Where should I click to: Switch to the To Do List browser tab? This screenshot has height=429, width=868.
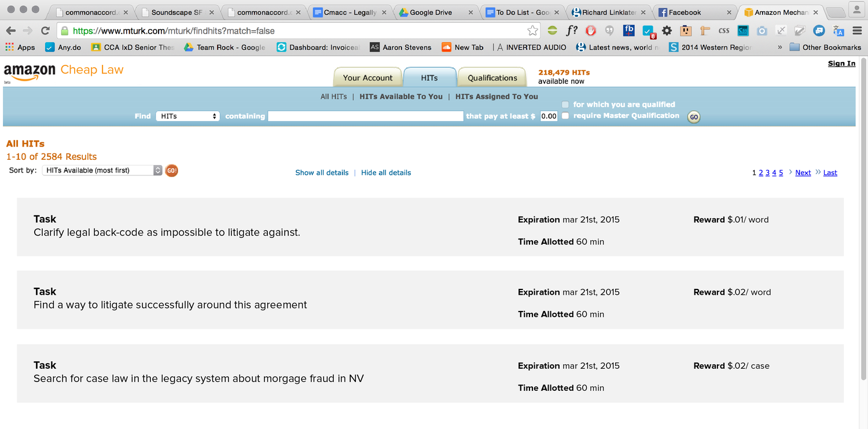(x=523, y=12)
